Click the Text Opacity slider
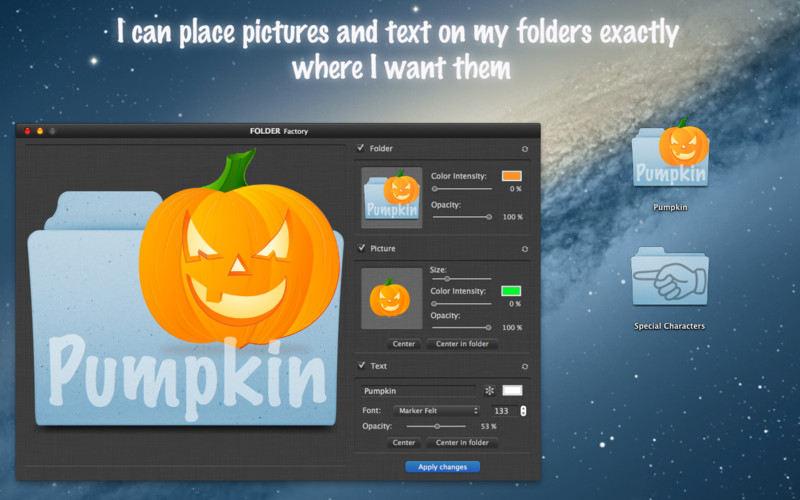Screen dimensions: 800x500 [436, 426]
